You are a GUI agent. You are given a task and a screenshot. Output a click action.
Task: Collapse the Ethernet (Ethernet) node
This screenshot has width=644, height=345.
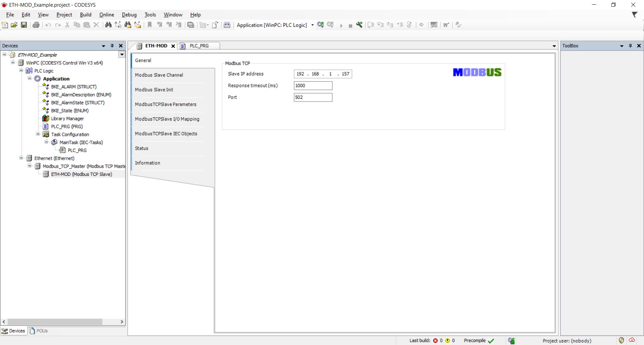point(21,158)
